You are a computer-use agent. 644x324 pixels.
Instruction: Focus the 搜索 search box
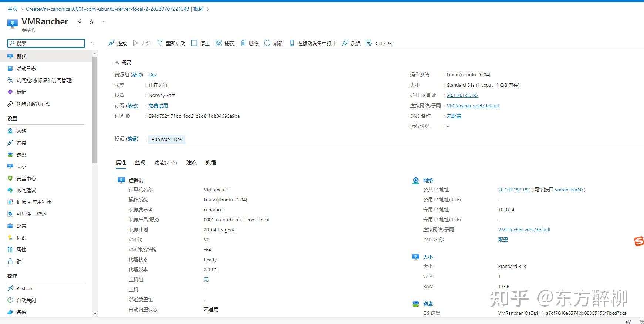(46, 43)
